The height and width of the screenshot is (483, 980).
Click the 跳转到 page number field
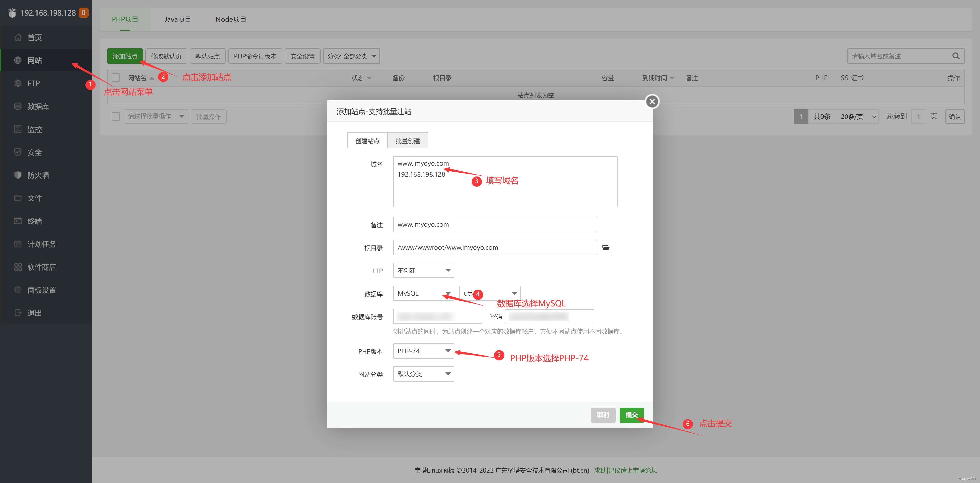click(x=918, y=116)
